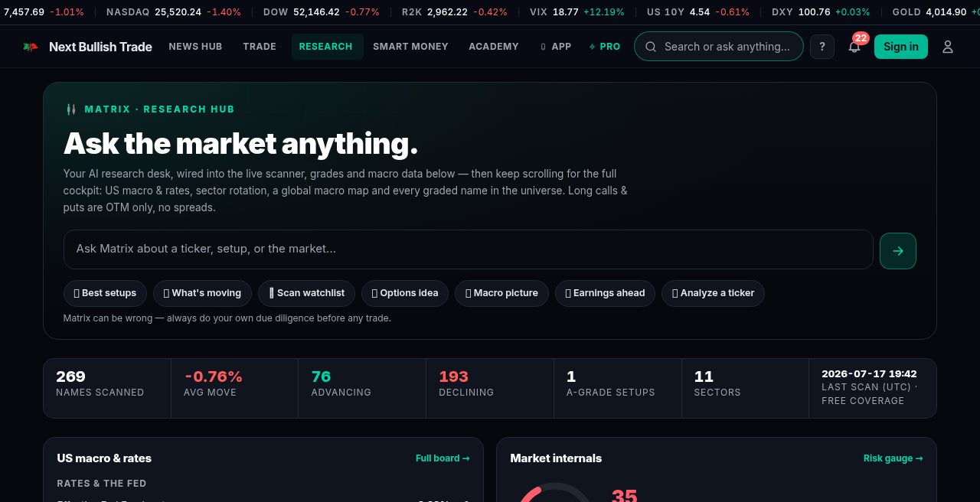
Task: Focus the Ask Matrix input field
Action: [469, 249]
